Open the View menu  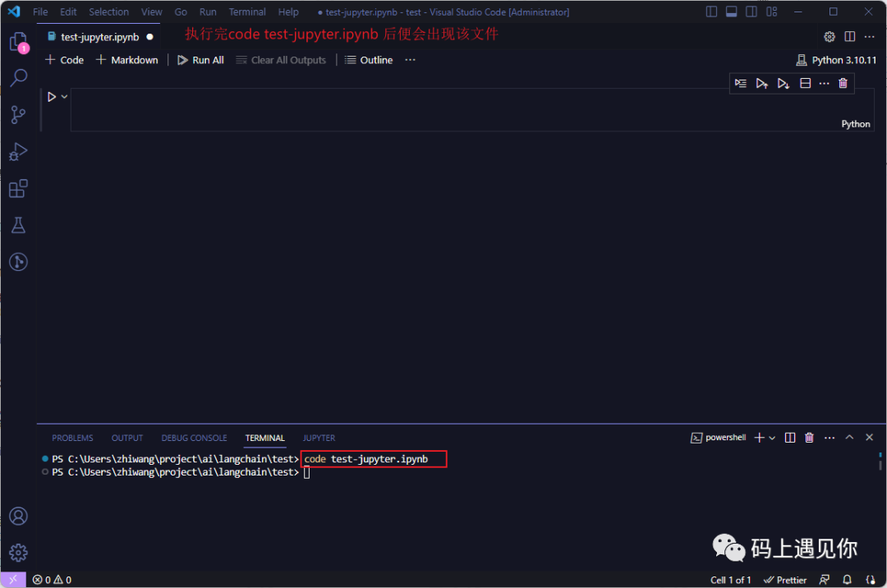pyautogui.click(x=152, y=11)
